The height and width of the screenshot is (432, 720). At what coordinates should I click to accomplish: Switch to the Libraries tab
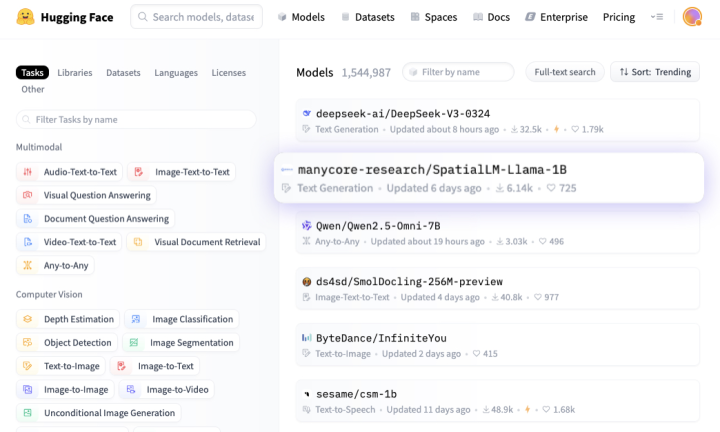click(x=75, y=73)
